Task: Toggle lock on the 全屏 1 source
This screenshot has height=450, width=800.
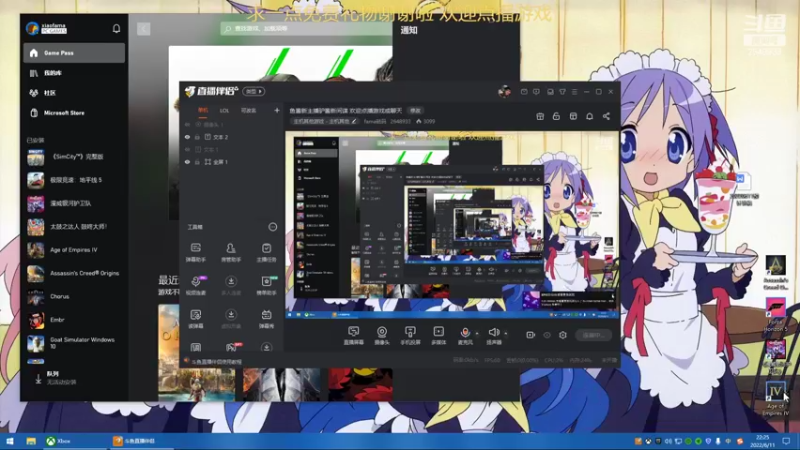Action: click(x=197, y=162)
